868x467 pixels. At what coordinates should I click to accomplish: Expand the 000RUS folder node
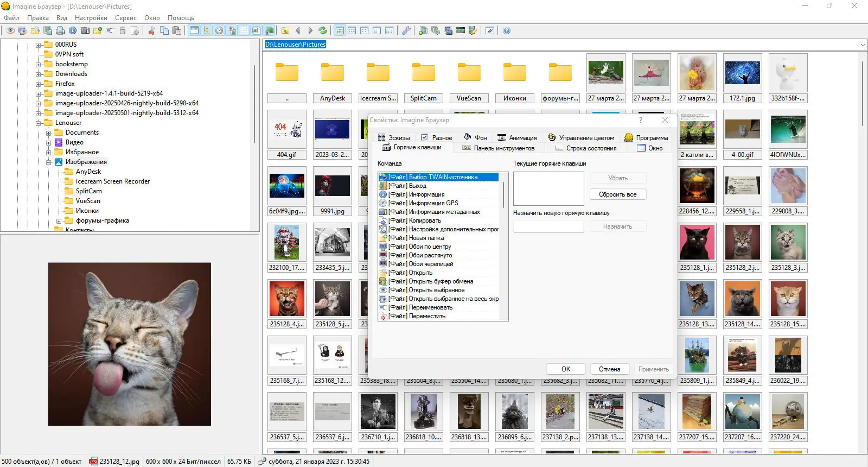tap(39, 45)
